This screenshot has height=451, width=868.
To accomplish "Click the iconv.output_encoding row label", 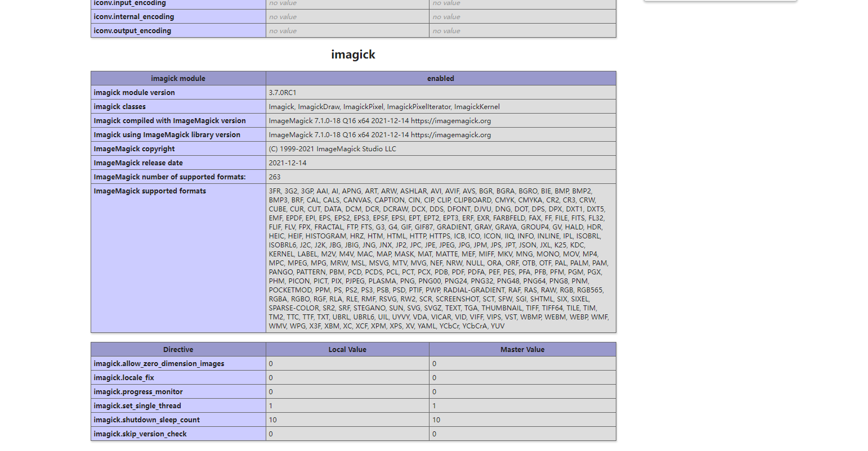I will 132,31.
